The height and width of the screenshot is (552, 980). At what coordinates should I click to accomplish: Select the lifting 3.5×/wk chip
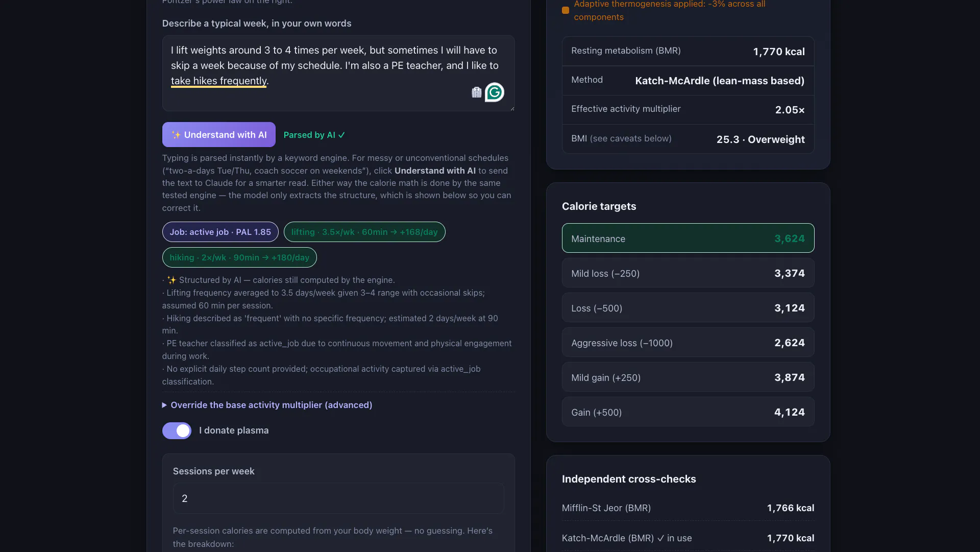364,232
